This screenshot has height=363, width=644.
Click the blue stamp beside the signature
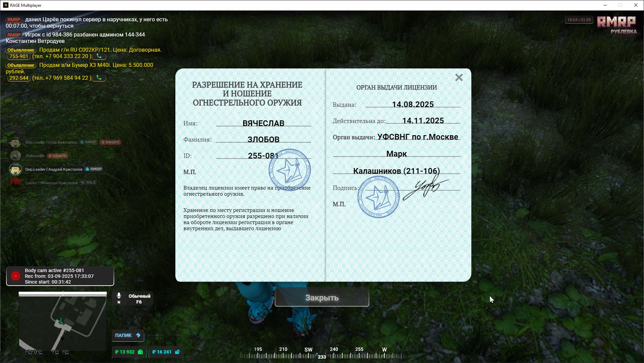tap(378, 197)
